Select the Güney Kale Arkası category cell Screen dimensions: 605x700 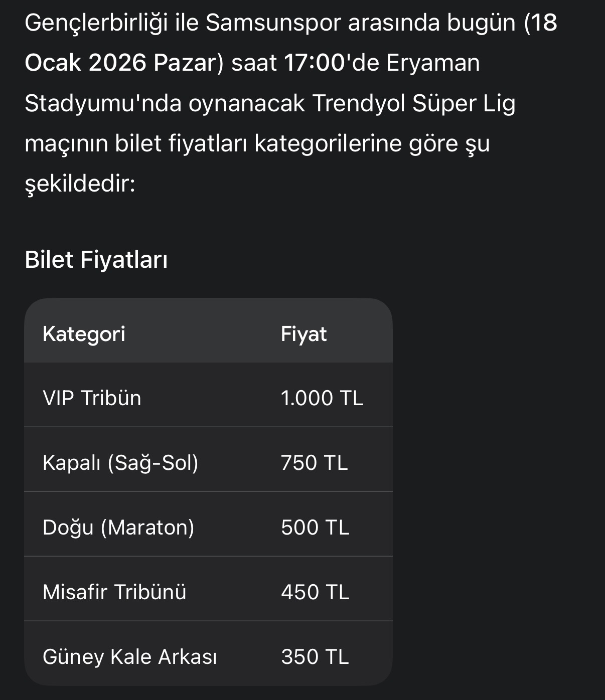click(x=129, y=657)
